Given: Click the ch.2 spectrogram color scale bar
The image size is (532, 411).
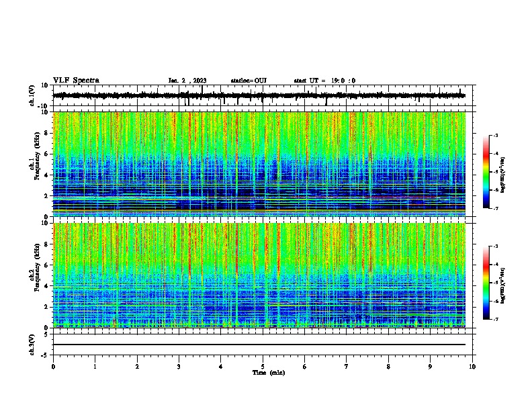Looking at the screenshot, I should (486, 283).
